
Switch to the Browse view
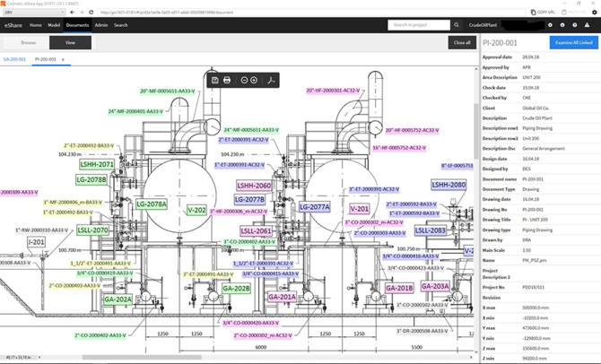click(x=29, y=42)
